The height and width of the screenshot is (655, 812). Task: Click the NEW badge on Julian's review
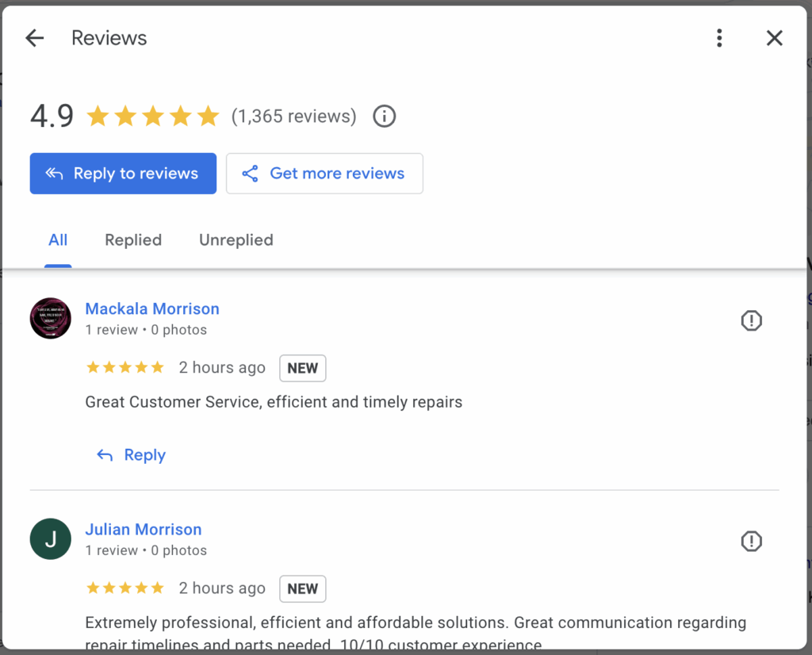coord(302,588)
